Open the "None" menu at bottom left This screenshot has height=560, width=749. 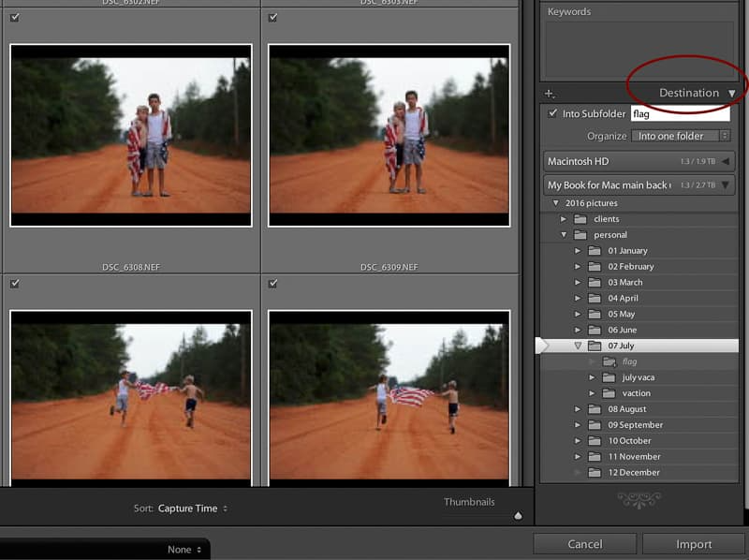pyautogui.click(x=182, y=550)
